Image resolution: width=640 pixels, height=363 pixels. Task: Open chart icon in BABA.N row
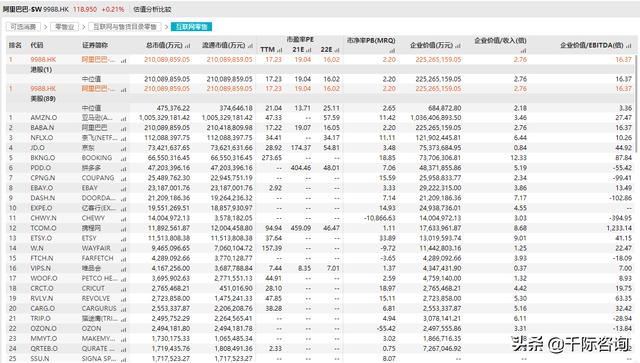[x=124, y=129]
